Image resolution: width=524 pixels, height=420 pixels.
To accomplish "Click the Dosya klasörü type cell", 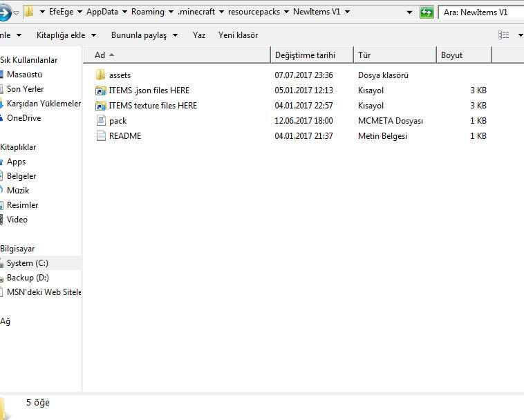I will pyautogui.click(x=383, y=75).
